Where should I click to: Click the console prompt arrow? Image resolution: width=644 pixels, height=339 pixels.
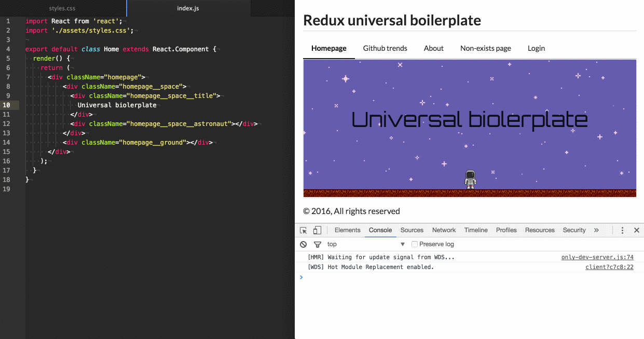click(301, 277)
